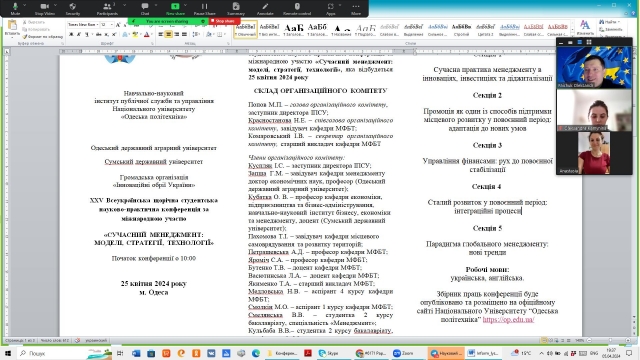Open Zoom Security options
Screen dimensions: 640x360
(x=73, y=8)
